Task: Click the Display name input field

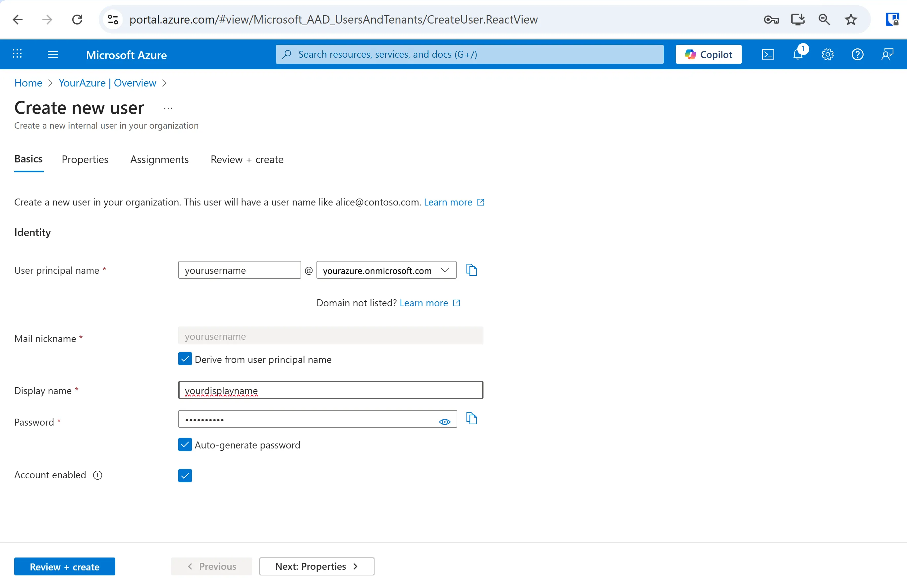Action: (330, 390)
